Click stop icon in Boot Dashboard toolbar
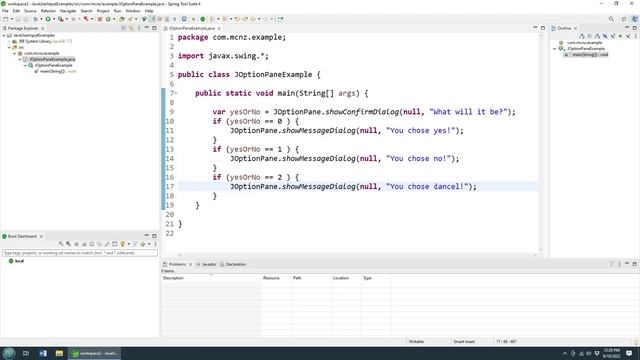 click(x=76, y=244)
